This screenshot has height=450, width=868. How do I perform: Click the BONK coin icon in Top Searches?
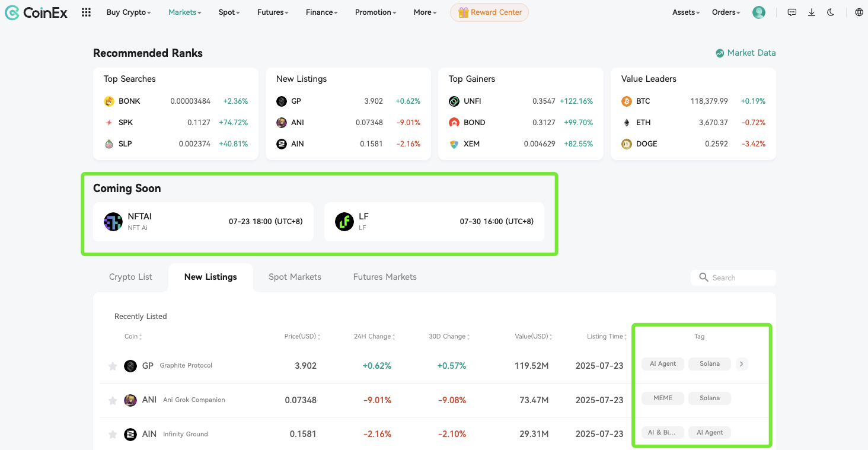click(x=109, y=101)
